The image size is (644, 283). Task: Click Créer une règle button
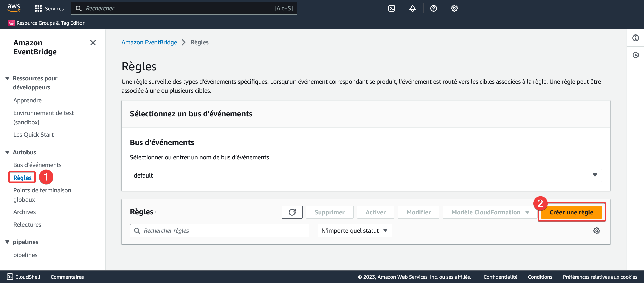[572, 212]
